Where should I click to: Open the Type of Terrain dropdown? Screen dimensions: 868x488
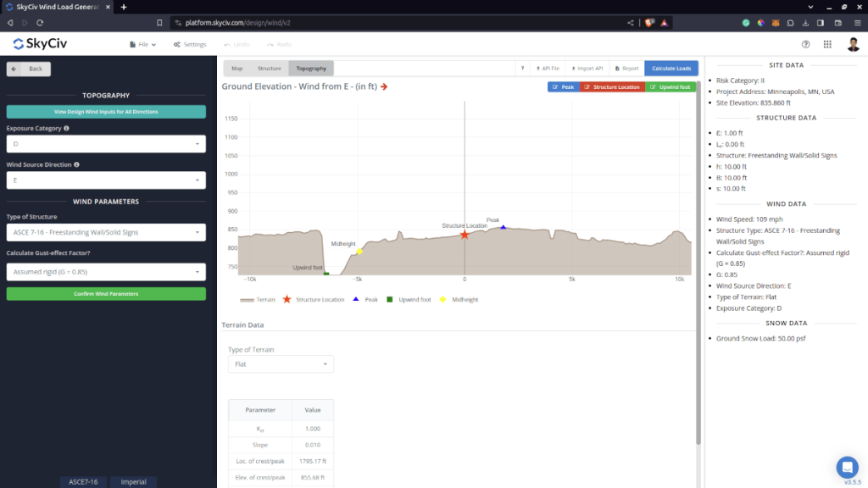[281, 364]
